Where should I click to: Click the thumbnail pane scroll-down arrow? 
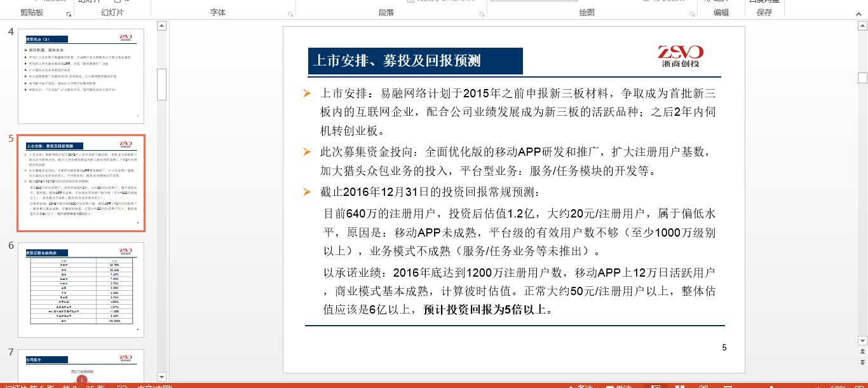(161, 377)
